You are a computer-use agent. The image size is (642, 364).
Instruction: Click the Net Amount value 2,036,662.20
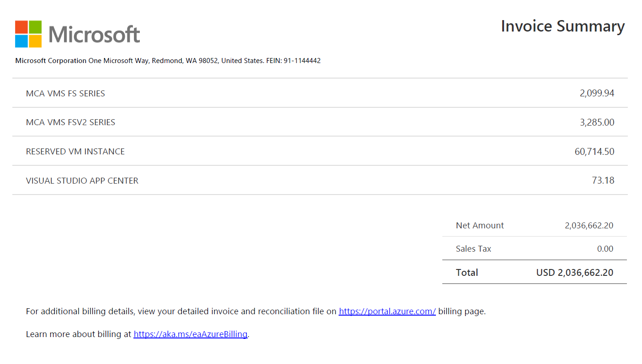589,226
